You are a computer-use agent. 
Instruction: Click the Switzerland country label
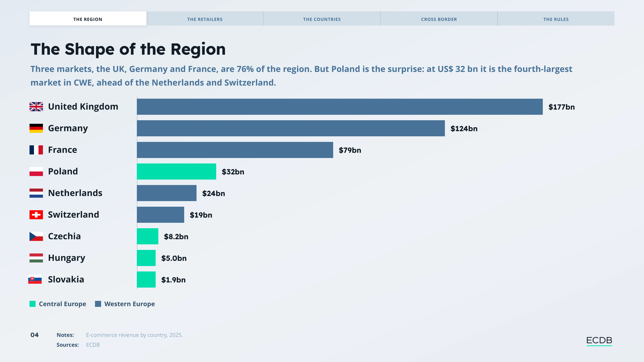coord(74,215)
